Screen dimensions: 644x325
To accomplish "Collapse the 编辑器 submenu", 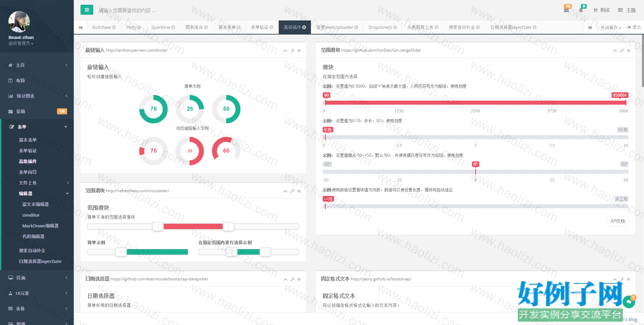I will [x=38, y=194].
